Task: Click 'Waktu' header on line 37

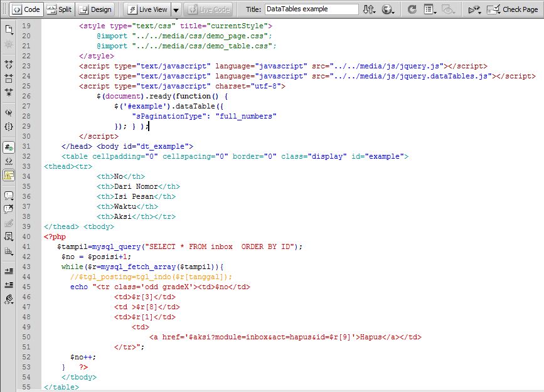Action: pos(125,206)
